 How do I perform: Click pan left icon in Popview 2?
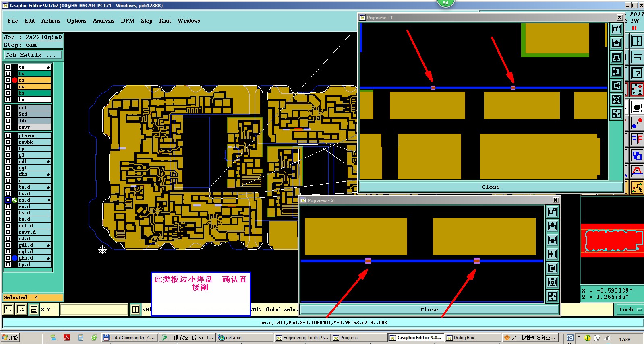(552, 254)
